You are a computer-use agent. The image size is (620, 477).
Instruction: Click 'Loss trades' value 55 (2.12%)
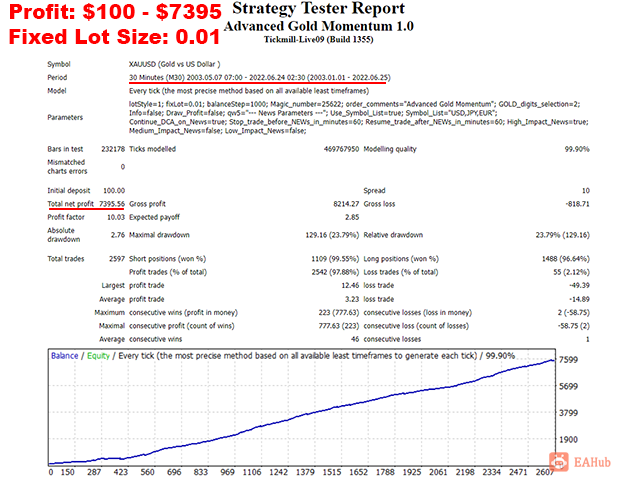click(571, 272)
